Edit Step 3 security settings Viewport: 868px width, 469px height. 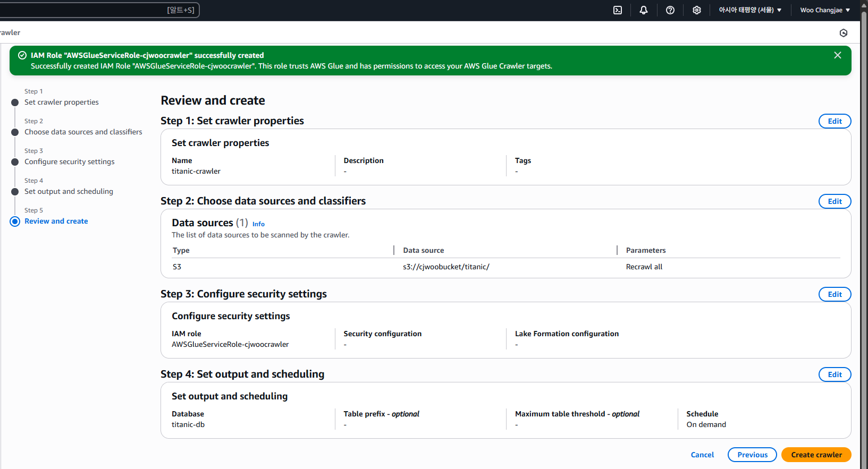coord(835,294)
